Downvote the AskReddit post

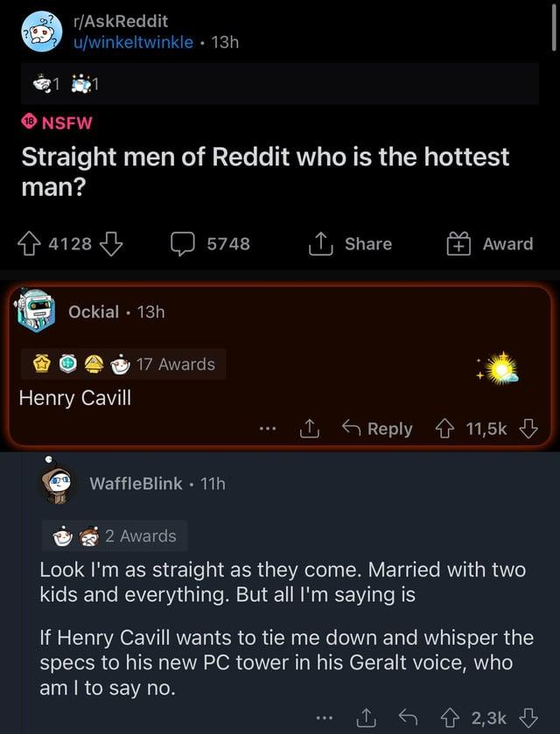click(110, 244)
